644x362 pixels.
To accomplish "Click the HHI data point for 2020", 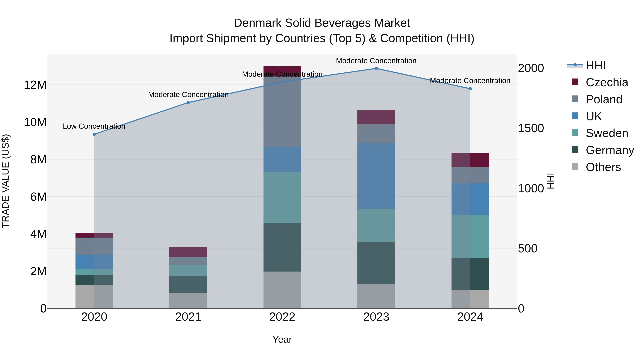I will point(94,134).
